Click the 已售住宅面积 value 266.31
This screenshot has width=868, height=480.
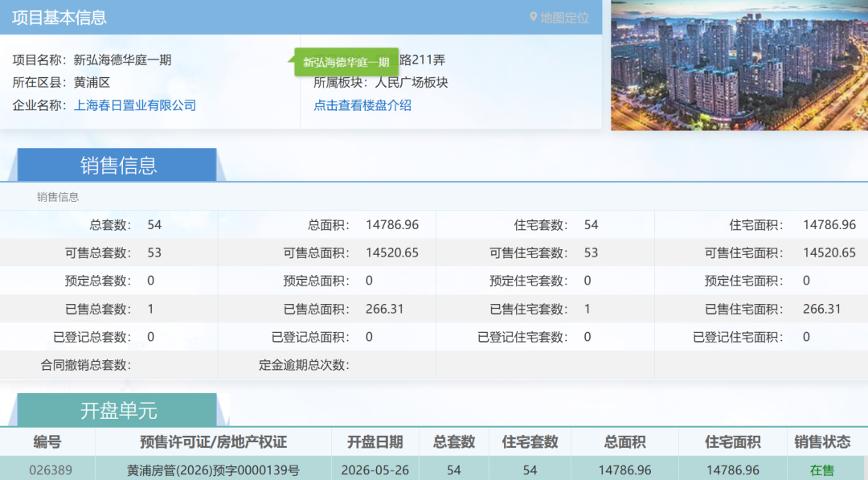click(x=822, y=309)
